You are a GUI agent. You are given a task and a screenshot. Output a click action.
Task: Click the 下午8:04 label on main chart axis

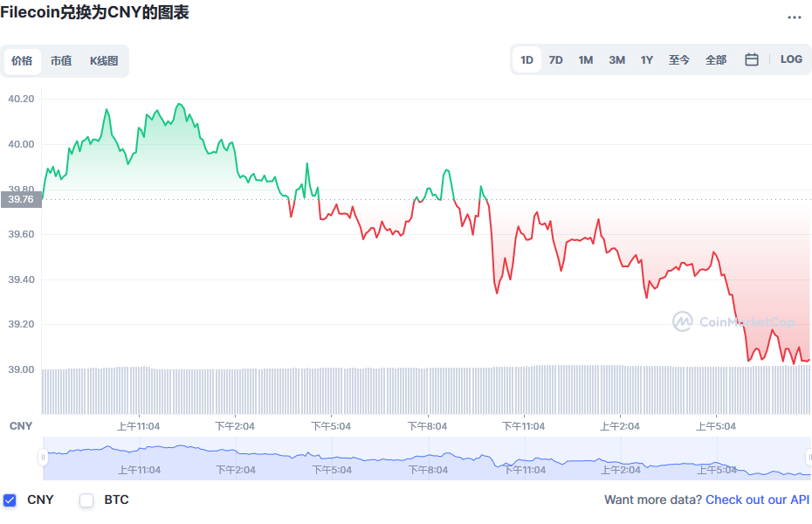coord(427,426)
